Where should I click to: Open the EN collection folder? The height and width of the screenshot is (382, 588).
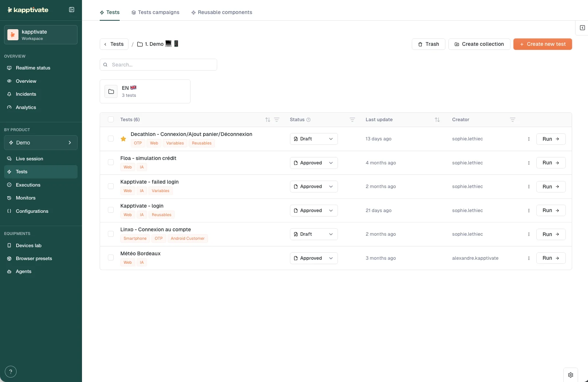(145, 91)
